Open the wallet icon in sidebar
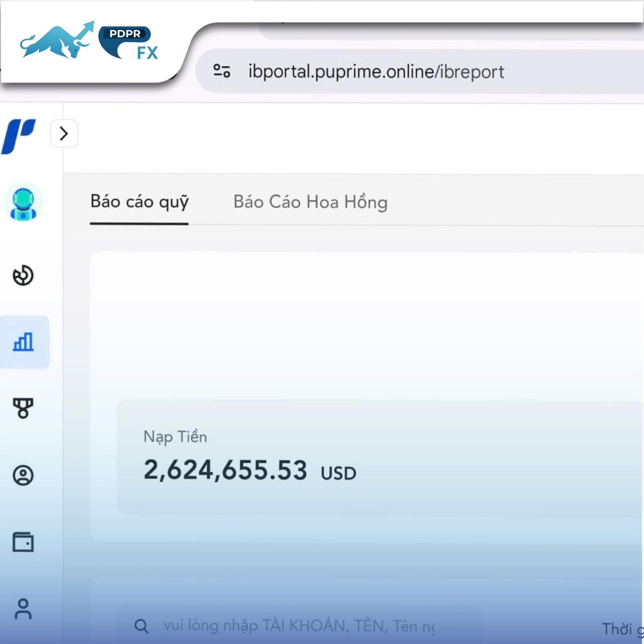The width and height of the screenshot is (644, 644). pos(23,542)
